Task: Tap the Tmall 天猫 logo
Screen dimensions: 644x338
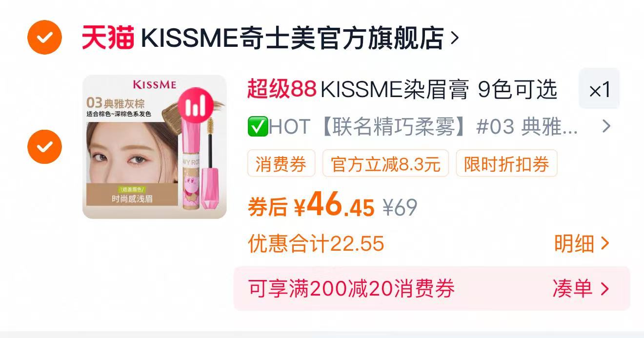Action: point(108,38)
